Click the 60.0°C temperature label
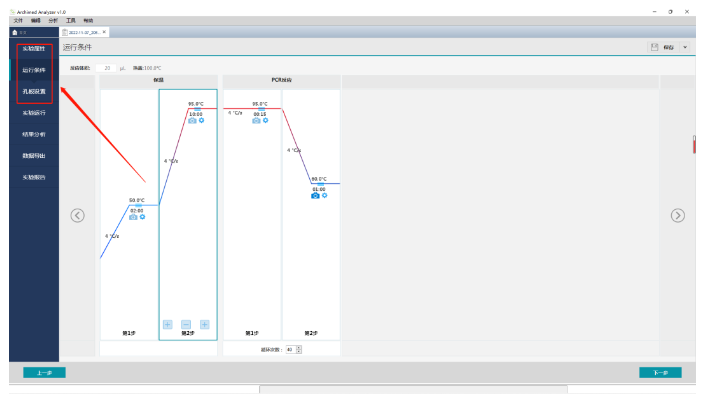 pos(319,179)
